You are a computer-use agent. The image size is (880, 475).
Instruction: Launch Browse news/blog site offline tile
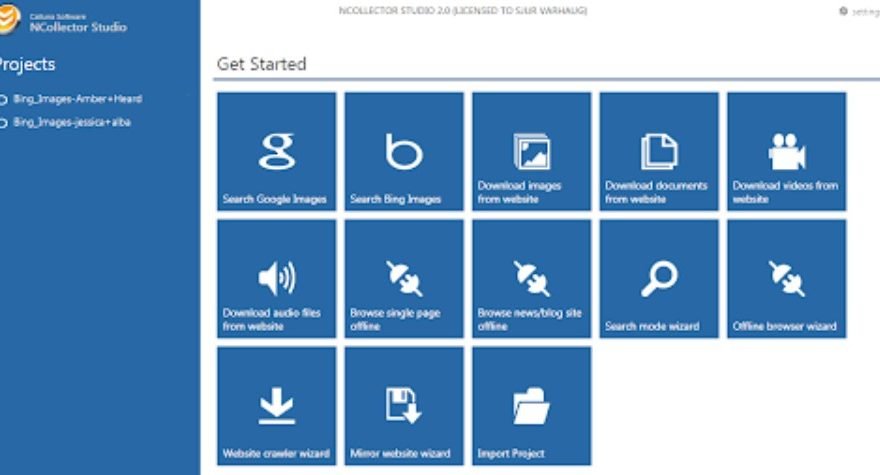pos(532,279)
